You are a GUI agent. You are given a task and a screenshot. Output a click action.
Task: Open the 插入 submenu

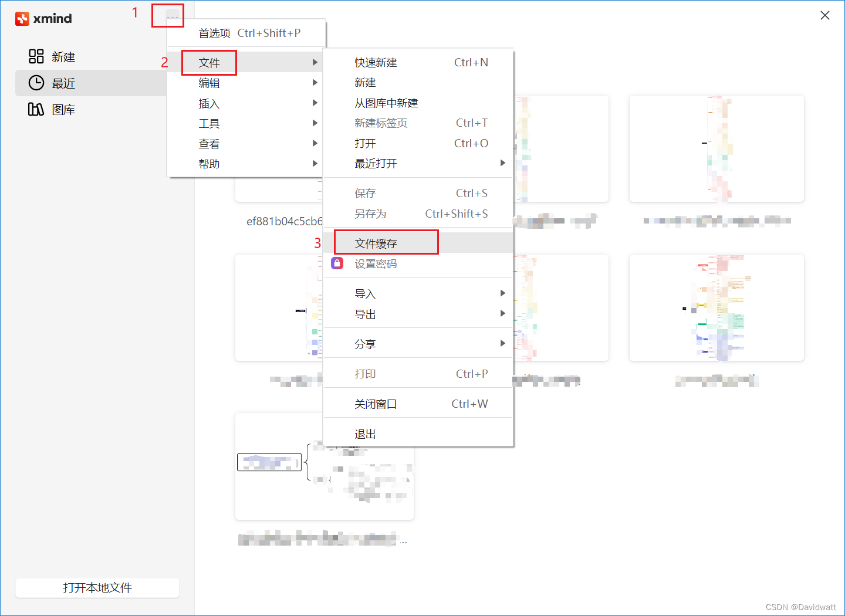coord(245,103)
